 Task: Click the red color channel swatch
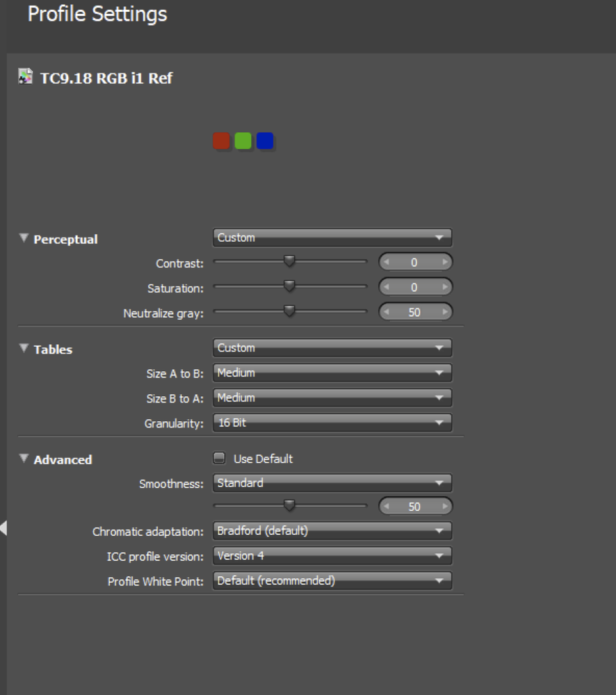click(x=221, y=141)
